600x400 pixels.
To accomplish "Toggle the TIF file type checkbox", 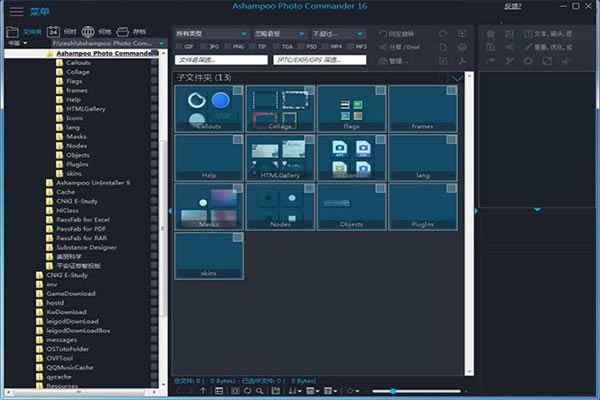I will [x=253, y=47].
